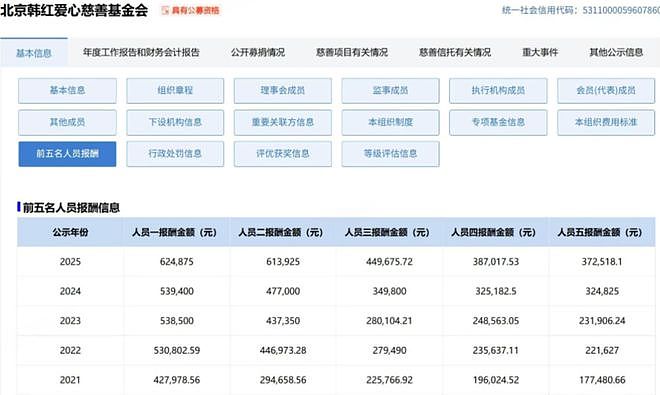Switch to the 基本信息 top tab
The height and width of the screenshot is (395, 660).
(x=34, y=53)
